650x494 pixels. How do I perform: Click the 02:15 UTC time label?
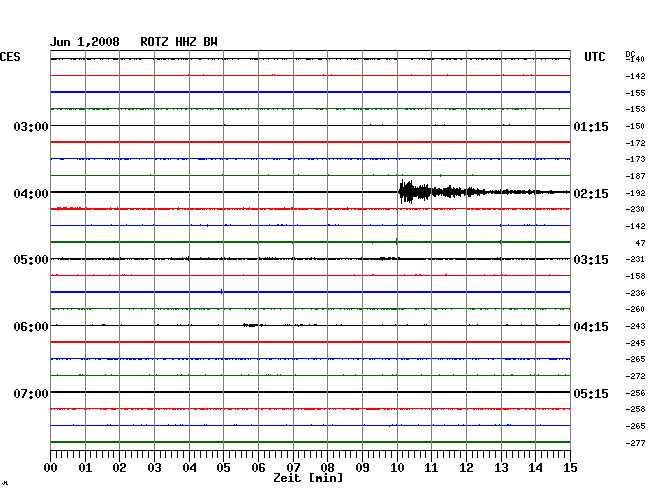pos(591,194)
